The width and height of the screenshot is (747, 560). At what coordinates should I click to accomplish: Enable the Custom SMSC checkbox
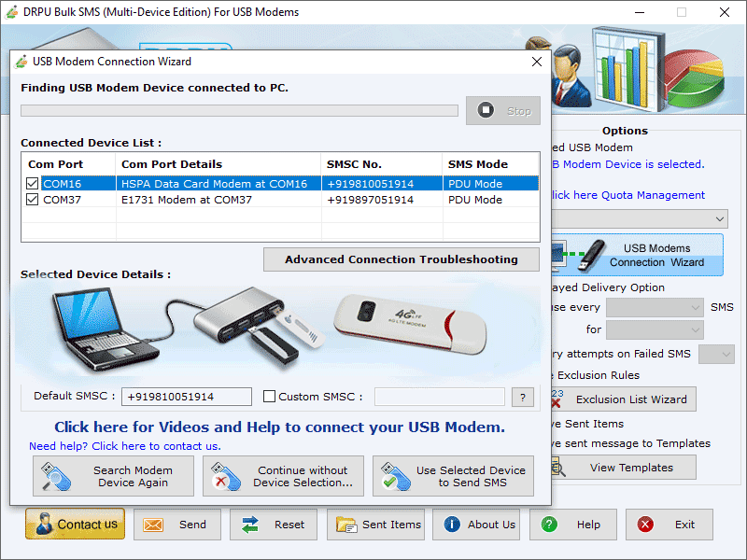pyautogui.click(x=267, y=396)
